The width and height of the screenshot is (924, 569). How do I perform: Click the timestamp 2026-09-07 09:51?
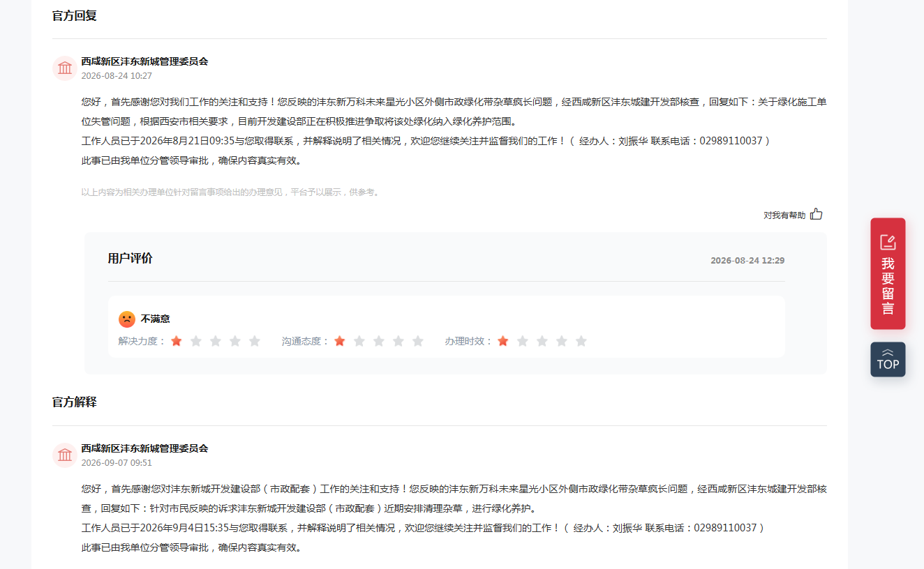tap(117, 463)
